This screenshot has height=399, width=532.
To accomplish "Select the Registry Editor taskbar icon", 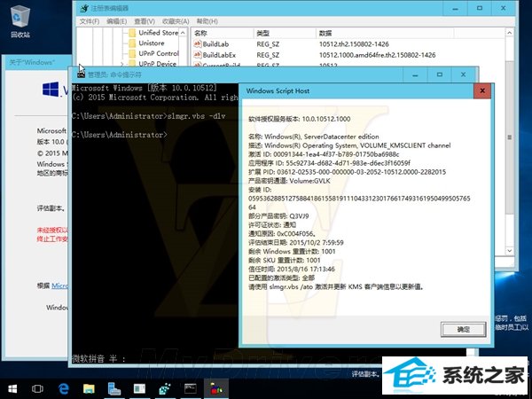I will click(x=165, y=389).
